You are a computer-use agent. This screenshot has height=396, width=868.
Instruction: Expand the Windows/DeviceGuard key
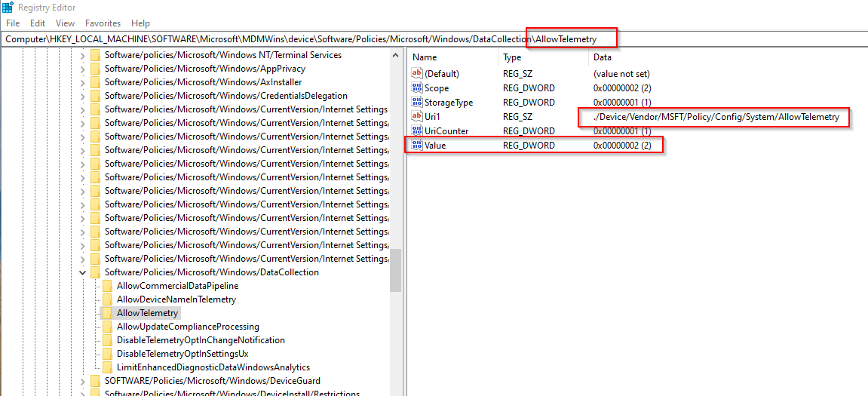(83, 381)
